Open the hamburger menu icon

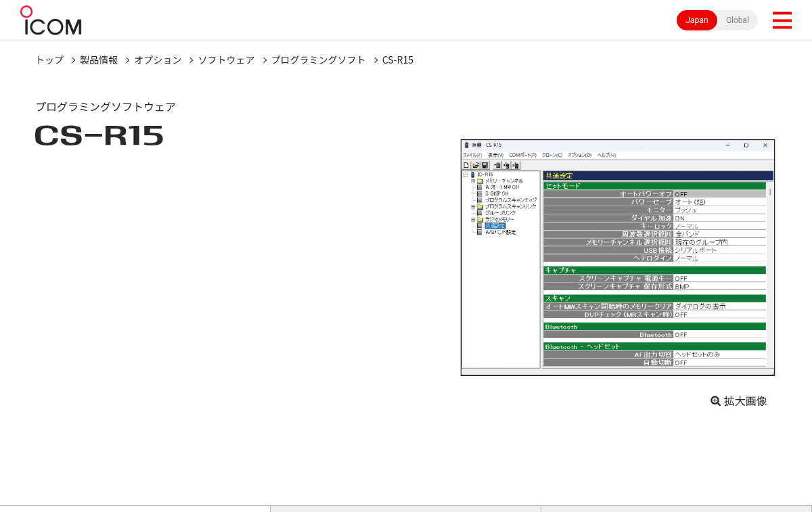(x=782, y=20)
